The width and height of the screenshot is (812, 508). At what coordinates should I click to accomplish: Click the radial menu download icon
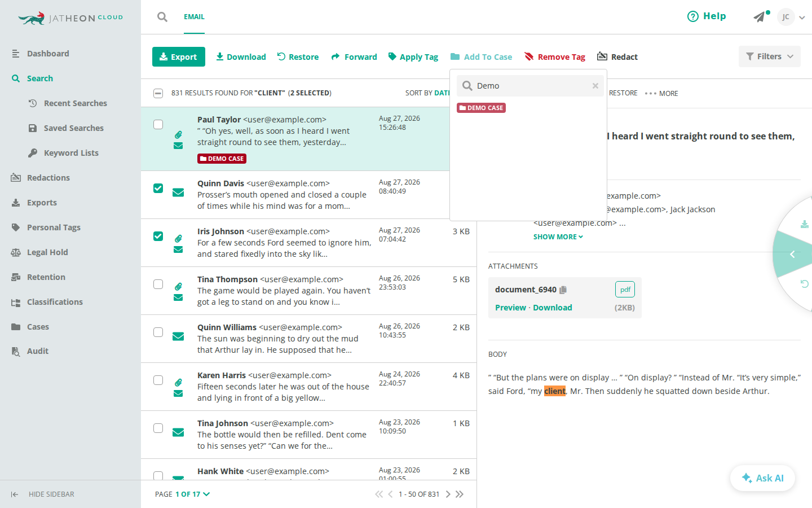point(805,224)
